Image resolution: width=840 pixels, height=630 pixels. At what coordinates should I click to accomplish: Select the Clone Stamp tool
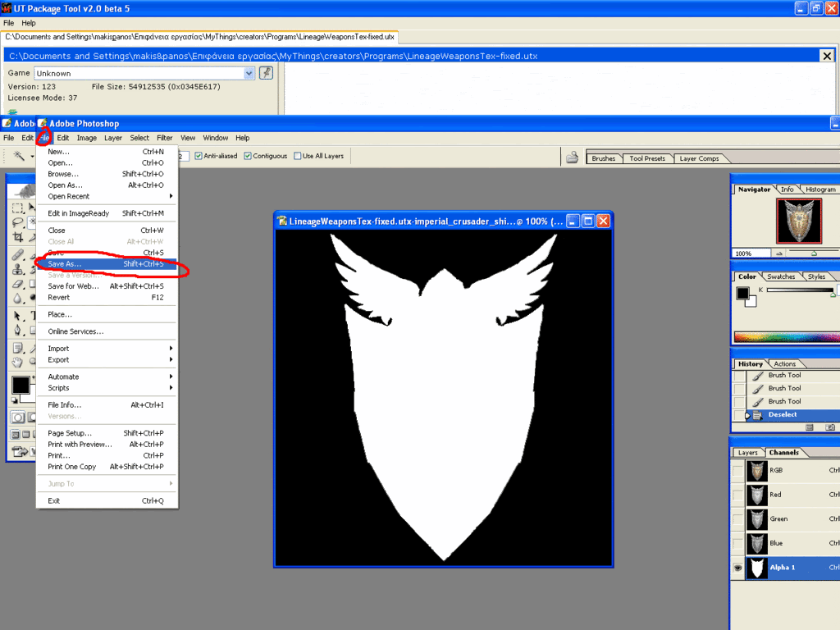click(18, 269)
